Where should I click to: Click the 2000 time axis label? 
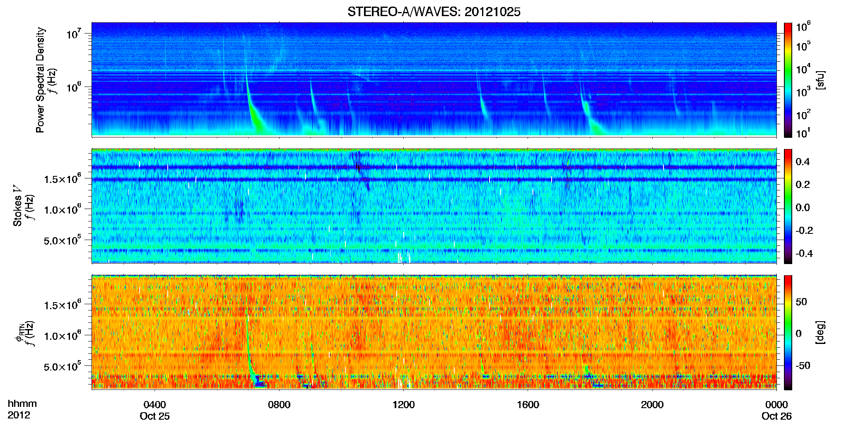click(x=652, y=405)
